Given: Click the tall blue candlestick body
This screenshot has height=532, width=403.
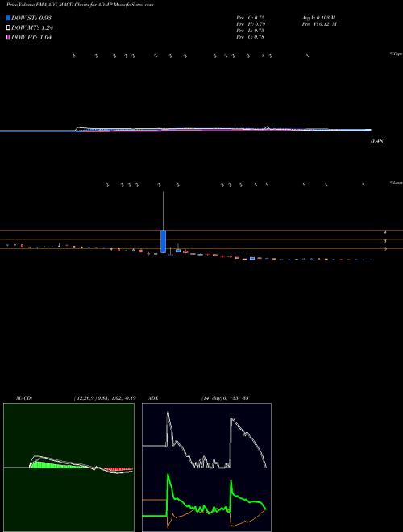Looking at the screenshot, I should coord(163,241).
